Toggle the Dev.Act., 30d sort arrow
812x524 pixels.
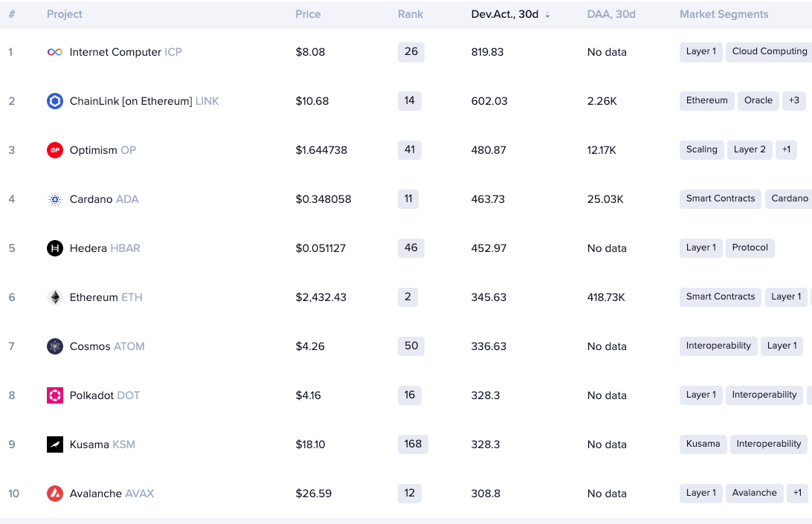pos(547,15)
